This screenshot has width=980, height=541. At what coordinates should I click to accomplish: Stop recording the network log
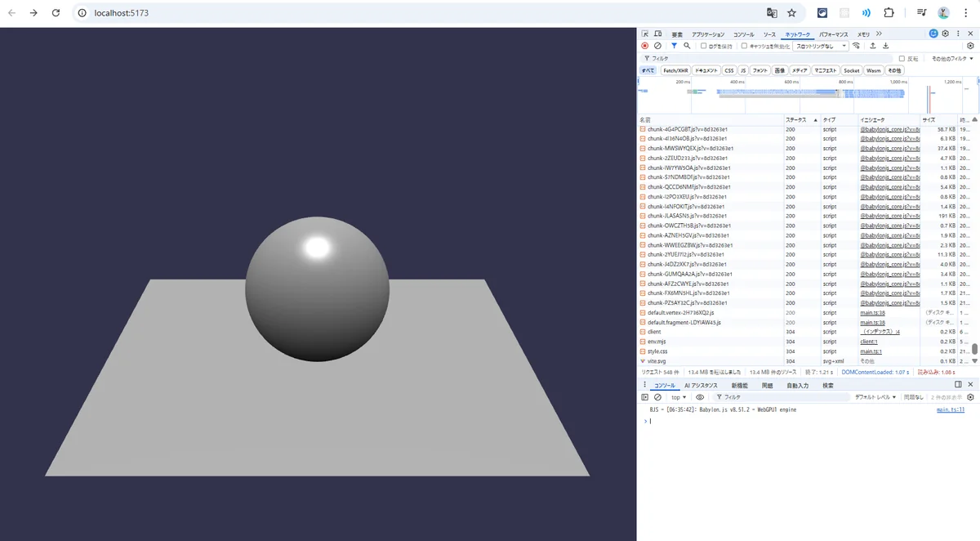[644, 46]
